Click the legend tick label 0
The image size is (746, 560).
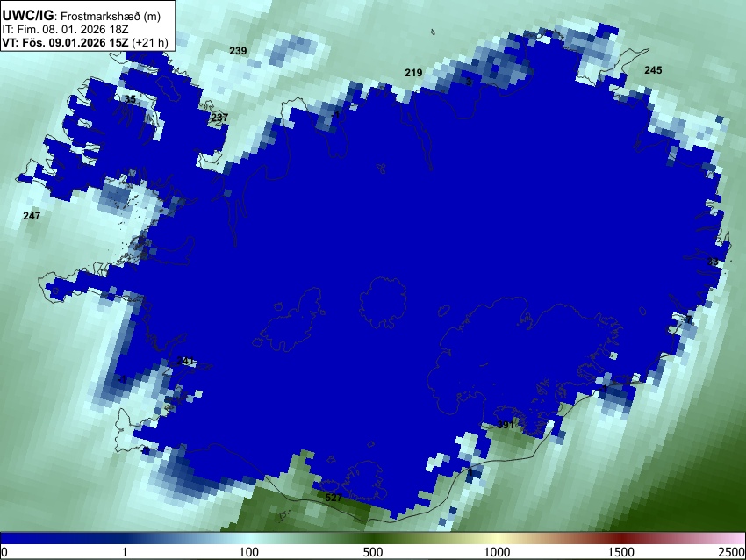[x=4, y=552]
